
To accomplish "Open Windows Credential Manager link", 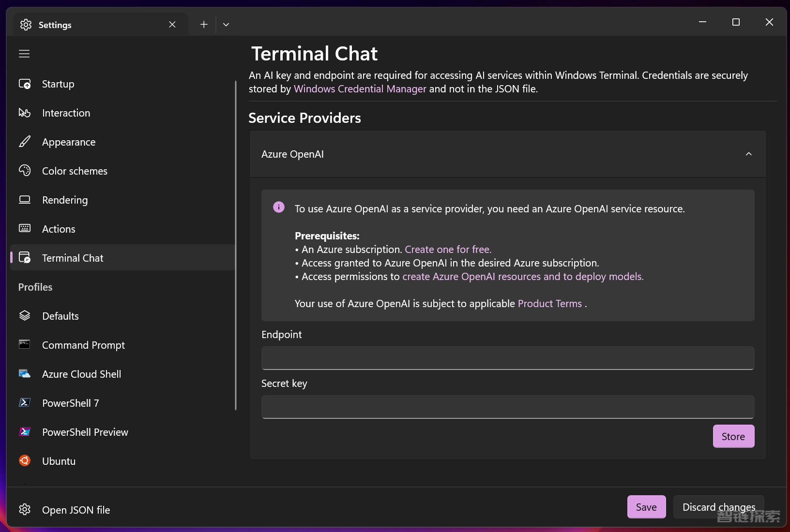I will [x=360, y=89].
